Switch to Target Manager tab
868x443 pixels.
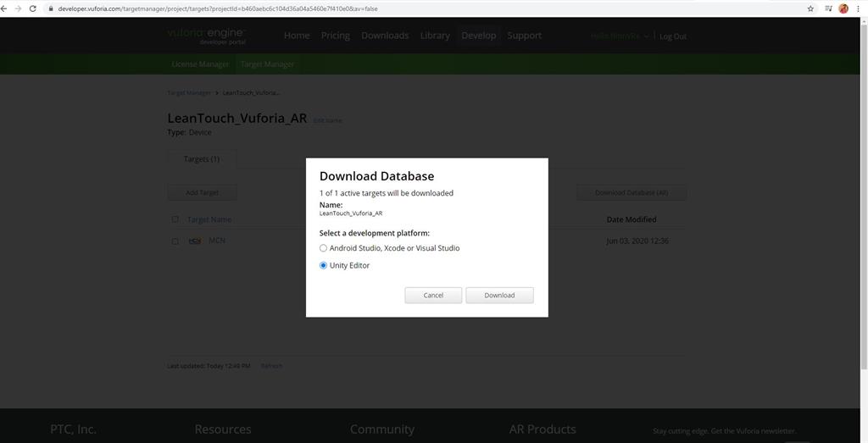coord(267,64)
